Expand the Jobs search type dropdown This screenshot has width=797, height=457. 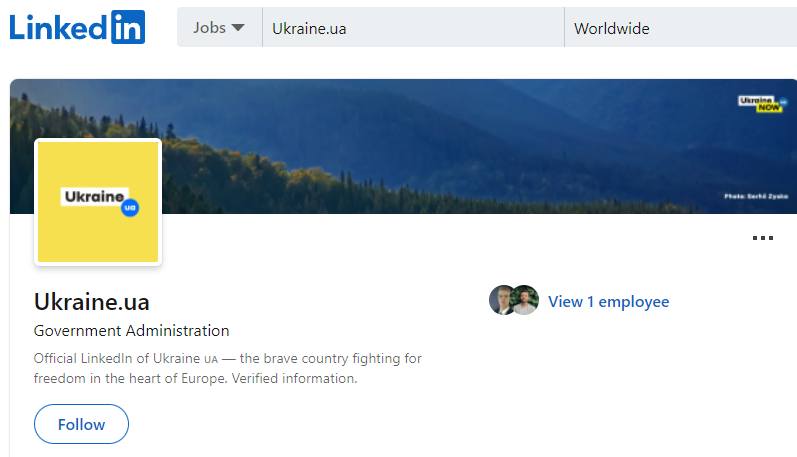218,28
